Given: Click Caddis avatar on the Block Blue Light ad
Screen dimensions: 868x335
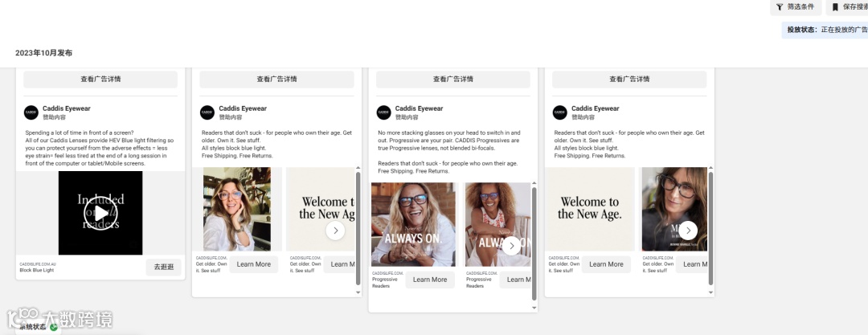Looking at the screenshot, I should pos(31,112).
